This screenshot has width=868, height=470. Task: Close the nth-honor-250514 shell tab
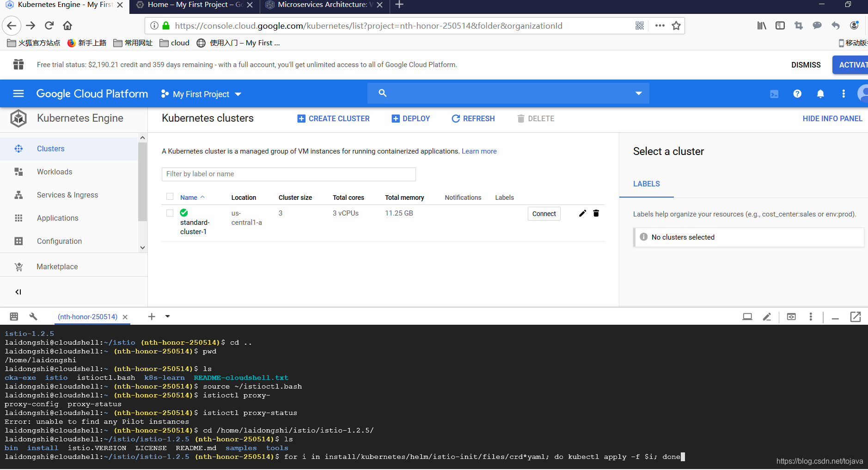pyautogui.click(x=125, y=317)
